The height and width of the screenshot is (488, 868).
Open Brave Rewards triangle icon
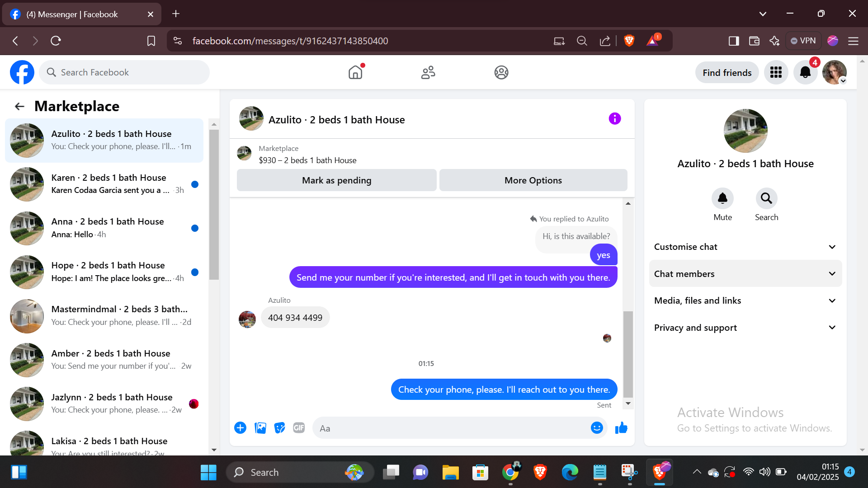point(653,41)
